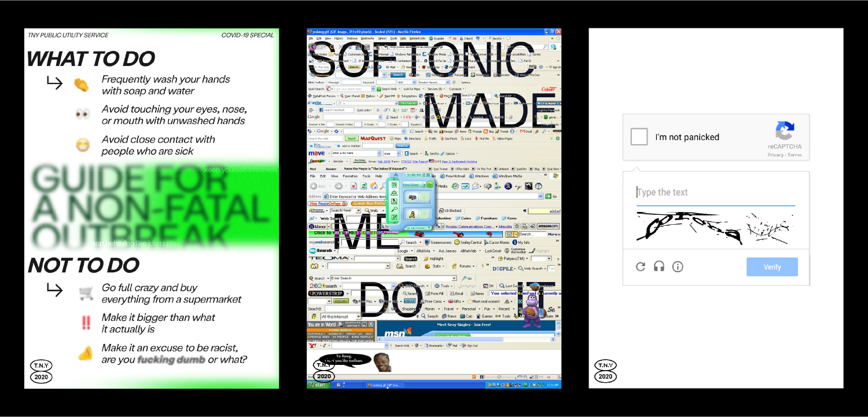
Task: Expand the Travel dropdown
Action: point(451,309)
